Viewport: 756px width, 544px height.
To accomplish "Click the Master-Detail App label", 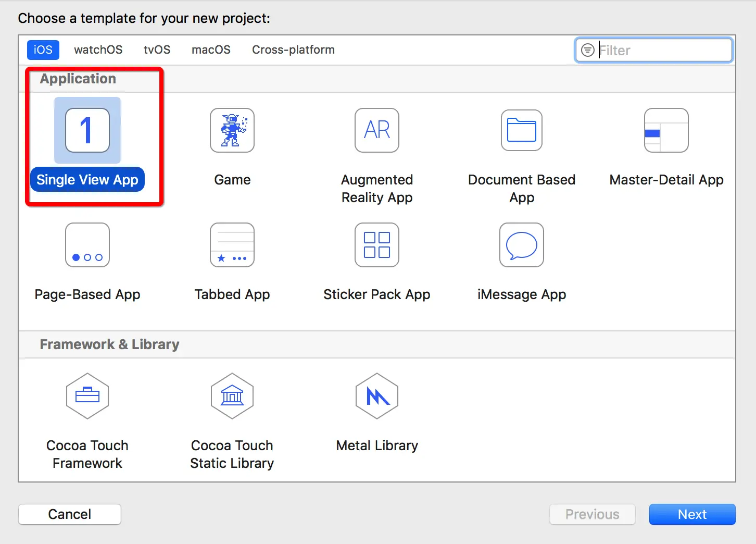I will click(666, 180).
